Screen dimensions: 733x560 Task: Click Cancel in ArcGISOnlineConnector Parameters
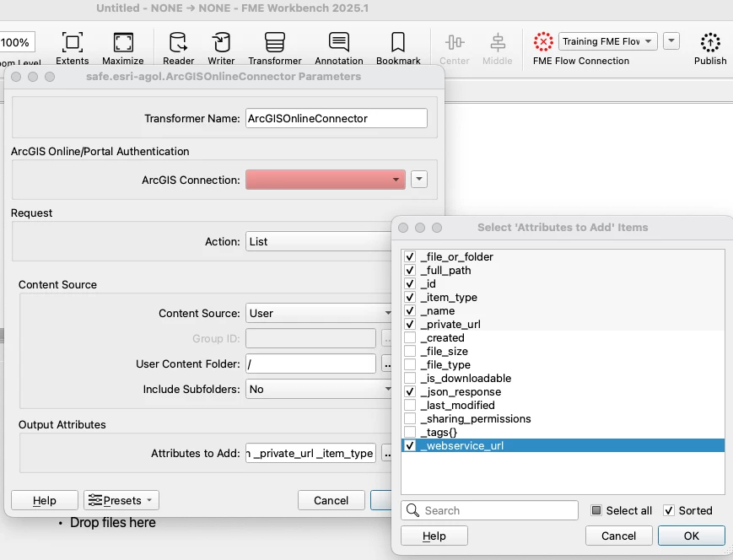coord(331,500)
